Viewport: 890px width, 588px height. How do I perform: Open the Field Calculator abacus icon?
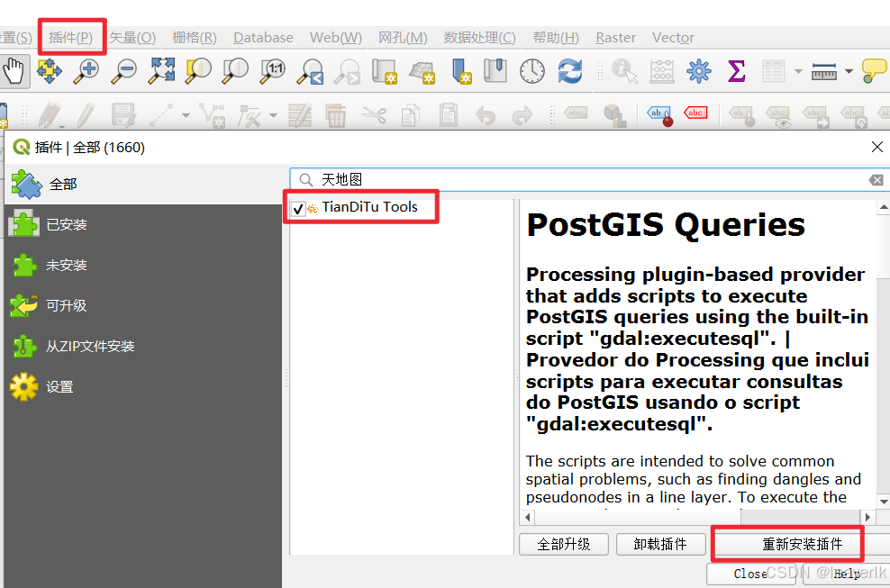point(662,71)
